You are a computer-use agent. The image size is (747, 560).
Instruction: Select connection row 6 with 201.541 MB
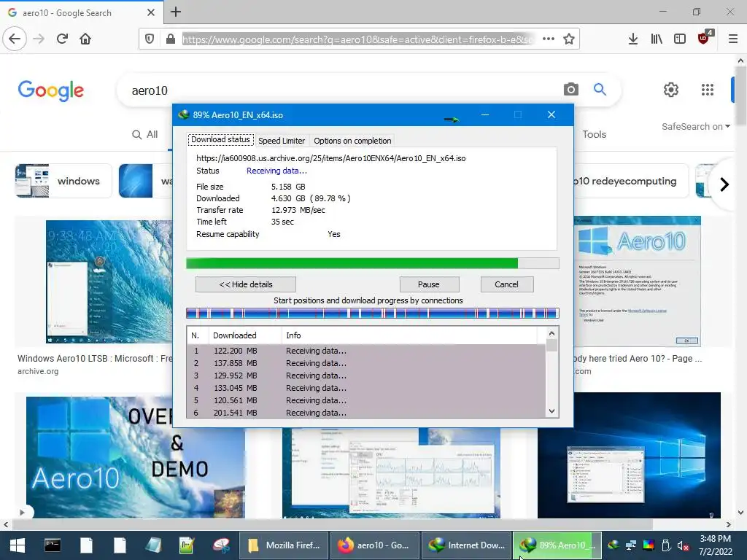pos(366,413)
